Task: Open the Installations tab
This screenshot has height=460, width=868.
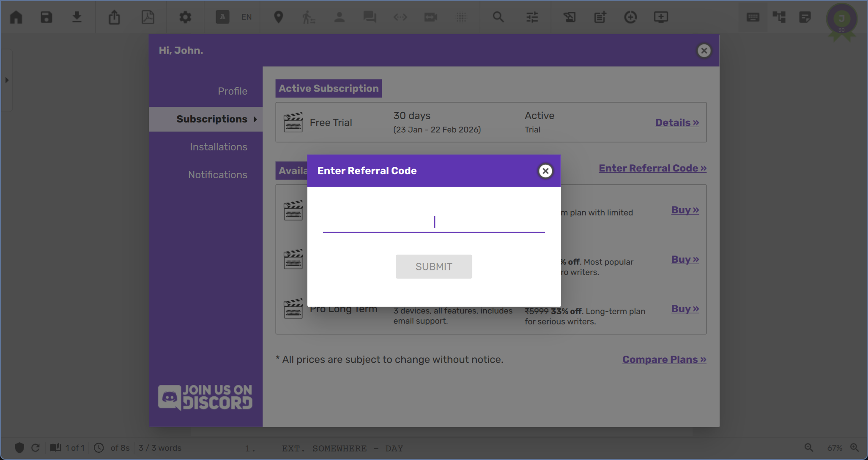Action: pos(219,147)
